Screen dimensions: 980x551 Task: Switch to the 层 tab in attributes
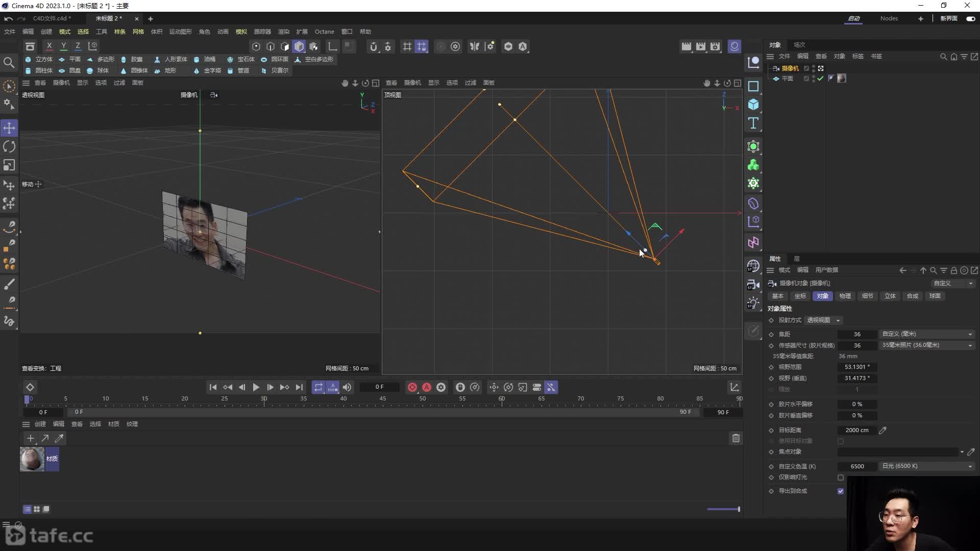(x=797, y=259)
